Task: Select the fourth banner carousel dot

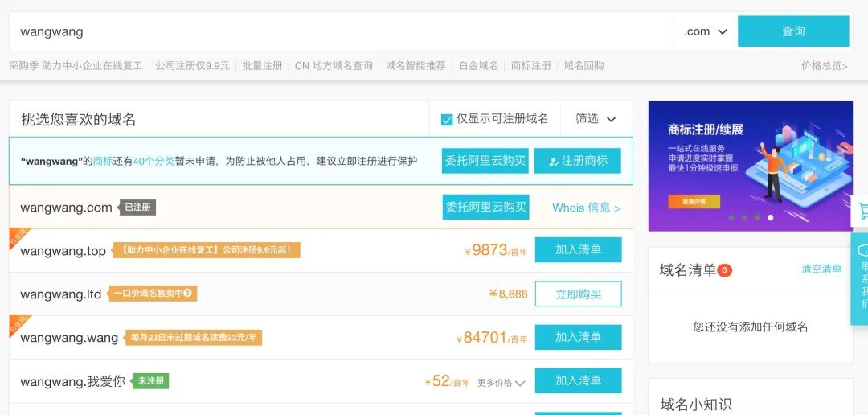Action: click(770, 217)
